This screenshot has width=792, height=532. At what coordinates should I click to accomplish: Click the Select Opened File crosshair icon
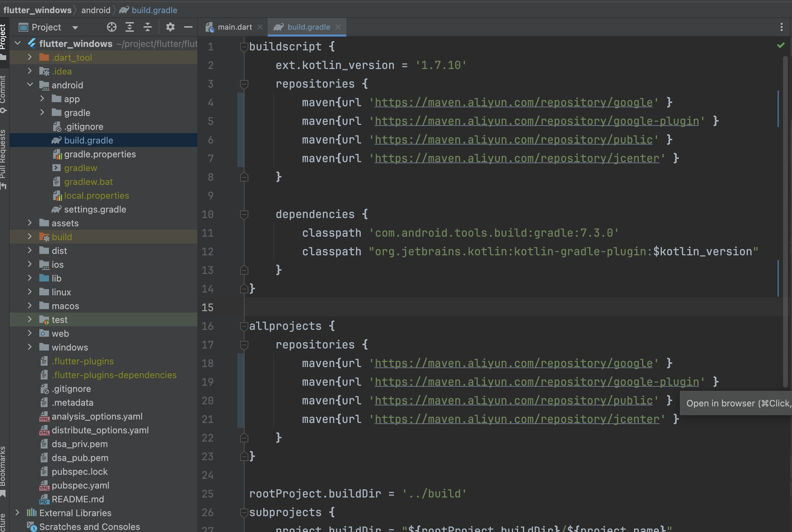click(111, 27)
